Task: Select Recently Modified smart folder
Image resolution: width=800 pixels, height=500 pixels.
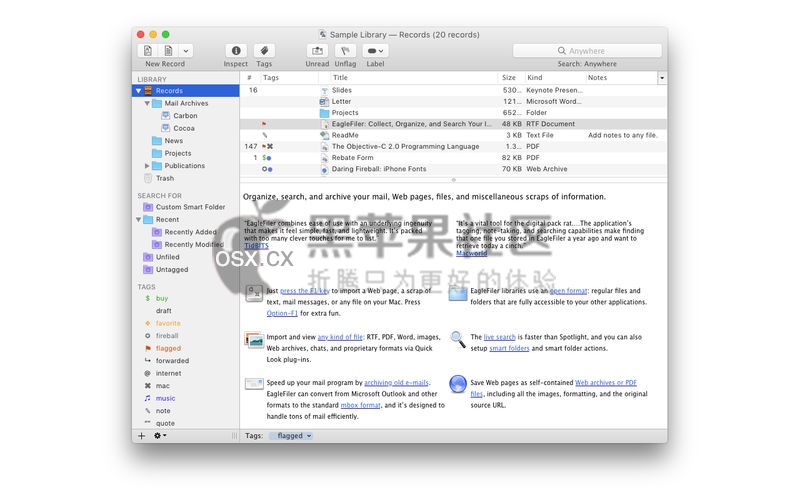Action: (x=193, y=244)
